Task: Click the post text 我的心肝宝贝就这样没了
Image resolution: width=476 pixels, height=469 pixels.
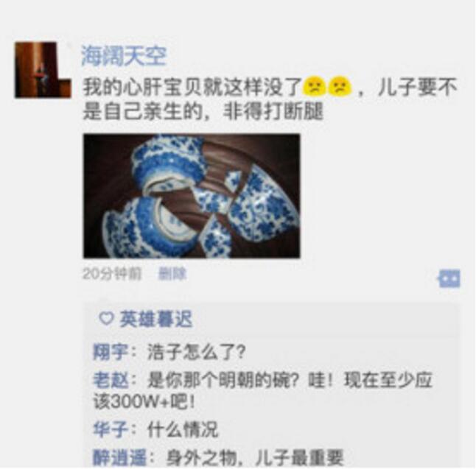Action: (192, 87)
